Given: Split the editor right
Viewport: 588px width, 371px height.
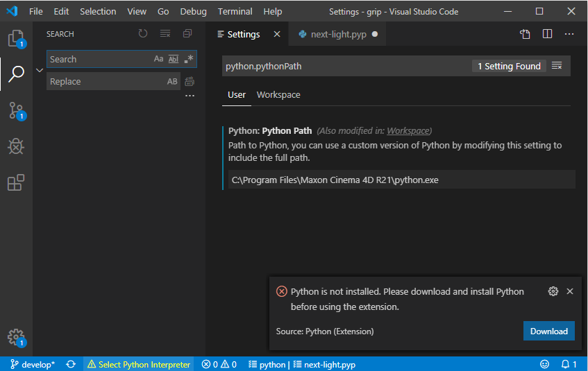Looking at the screenshot, I should (x=548, y=34).
